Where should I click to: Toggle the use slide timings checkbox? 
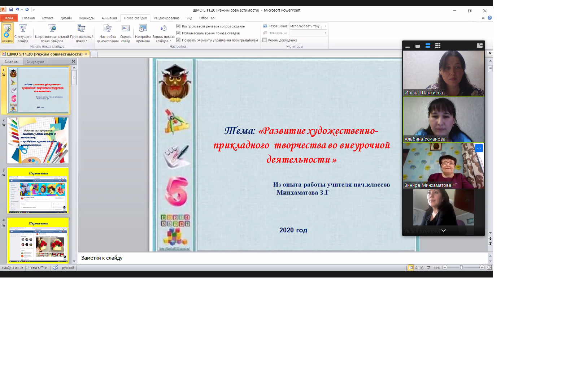pyautogui.click(x=178, y=33)
